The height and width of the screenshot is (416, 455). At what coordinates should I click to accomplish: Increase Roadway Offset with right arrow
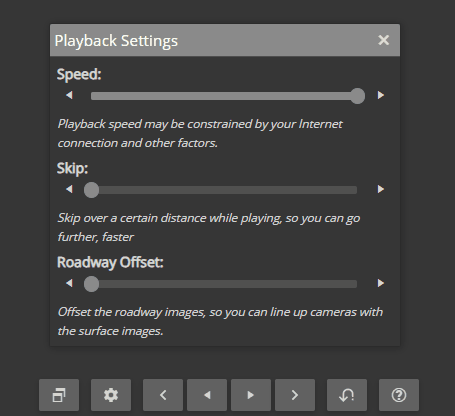381,283
